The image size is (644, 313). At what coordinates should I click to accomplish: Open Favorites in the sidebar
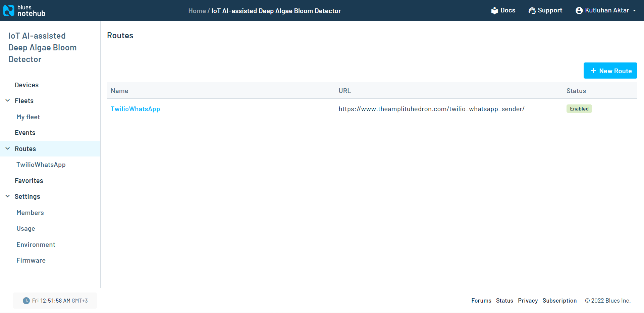click(x=29, y=181)
